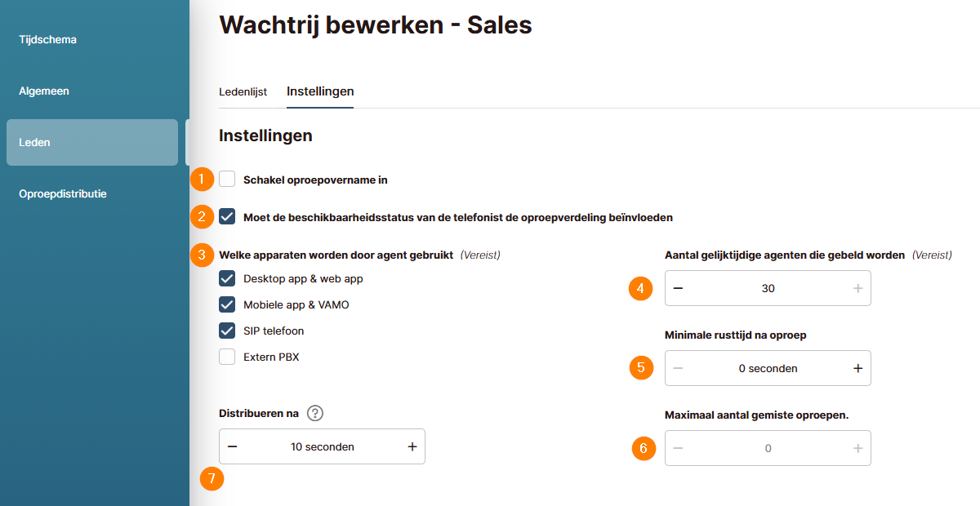Click the Minimale rusttijd 0 seconden field

coord(768,368)
